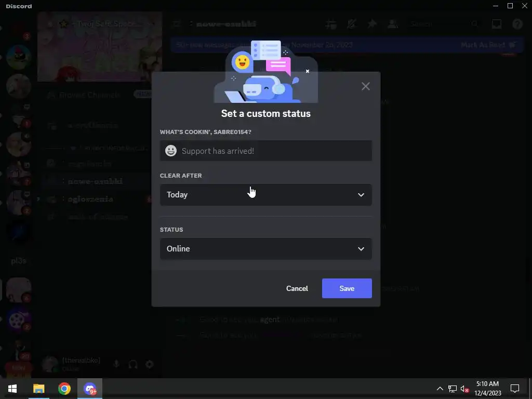The image size is (532, 399).
Task: Open the dark blue server icon
Action: point(19,232)
